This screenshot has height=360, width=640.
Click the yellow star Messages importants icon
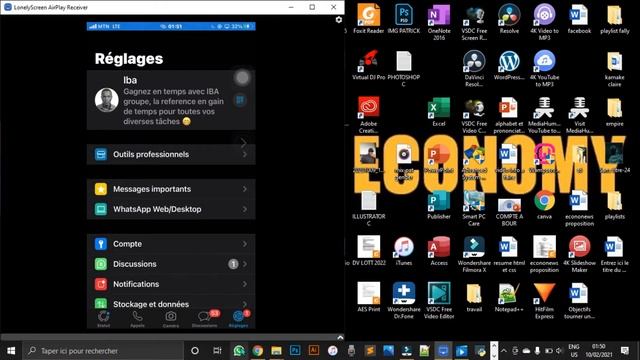(101, 189)
